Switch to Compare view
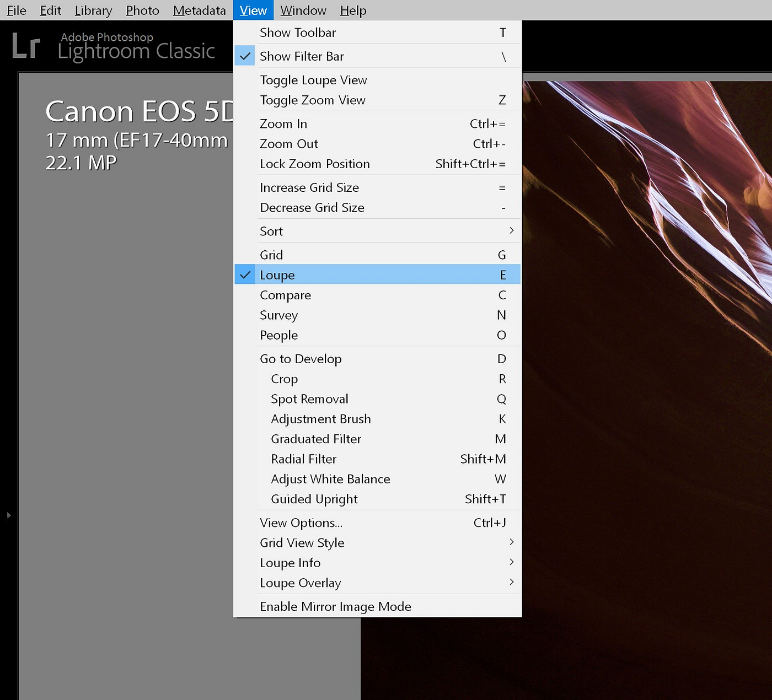The height and width of the screenshot is (700, 772). pyautogui.click(x=378, y=295)
